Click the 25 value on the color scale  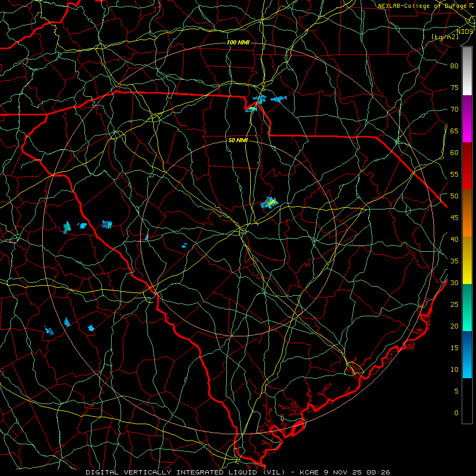click(454, 305)
